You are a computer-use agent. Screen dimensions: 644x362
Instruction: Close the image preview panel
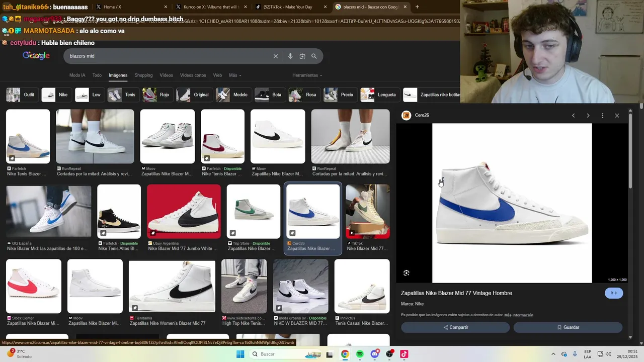pyautogui.click(x=617, y=116)
